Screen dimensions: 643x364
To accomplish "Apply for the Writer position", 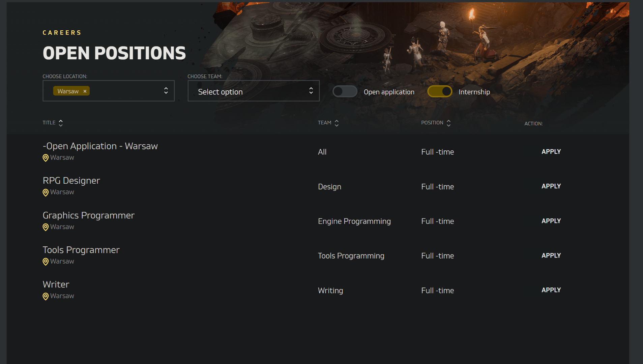I will point(551,290).
